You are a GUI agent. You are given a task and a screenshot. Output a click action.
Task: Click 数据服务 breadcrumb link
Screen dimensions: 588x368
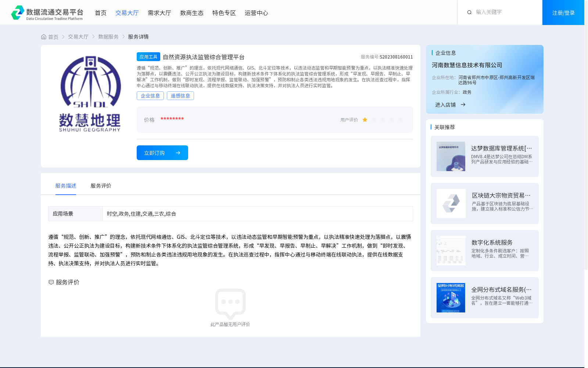point(108,37)
